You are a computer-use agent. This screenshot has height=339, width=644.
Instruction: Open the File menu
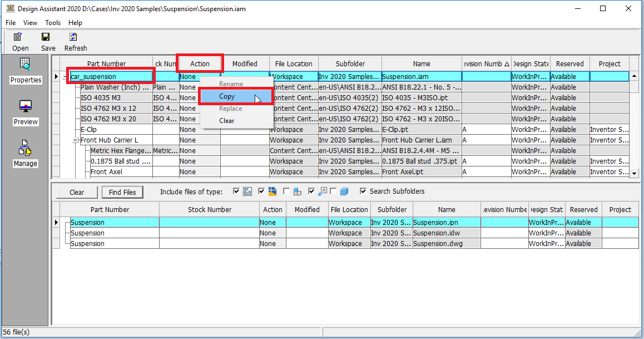(10, 23)
